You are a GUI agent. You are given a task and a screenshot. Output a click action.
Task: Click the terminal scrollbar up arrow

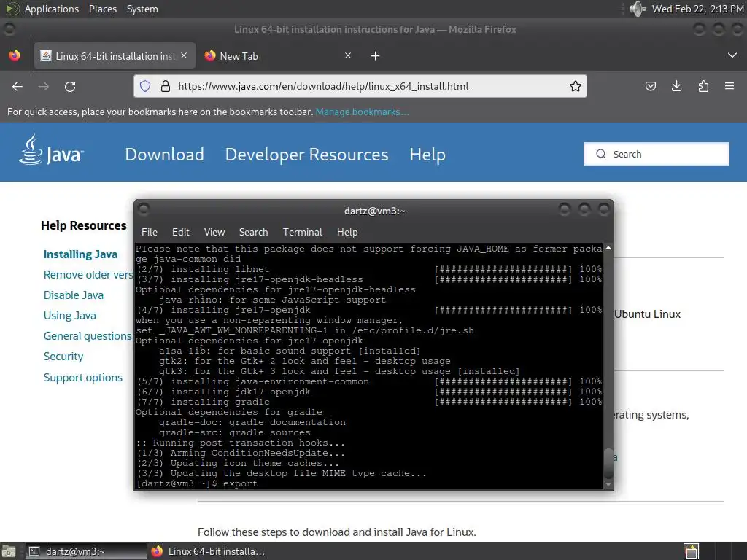pos(608,248)
